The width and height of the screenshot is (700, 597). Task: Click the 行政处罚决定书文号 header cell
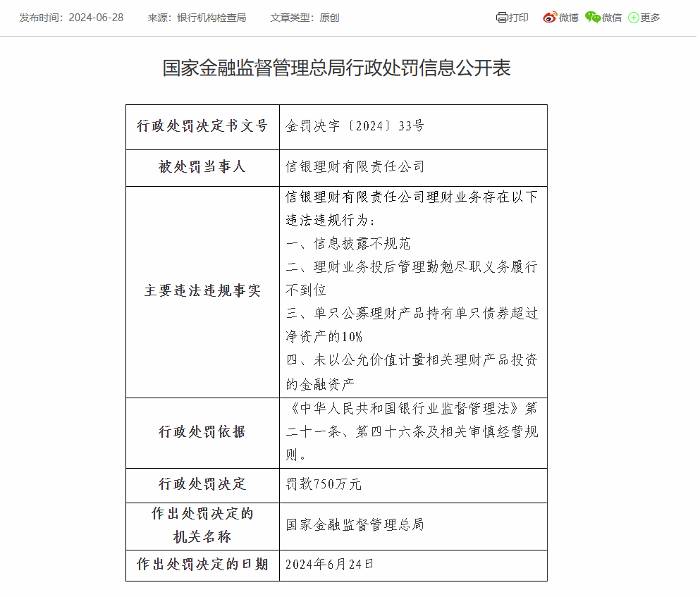point(202,126)
